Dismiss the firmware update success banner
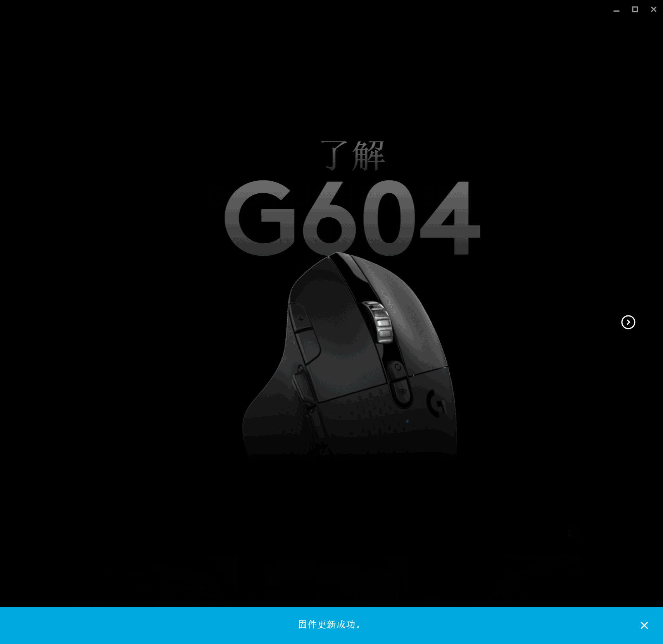Image resolution: width=663 pixels, height=644 pixels. click(x=644, y=625)
